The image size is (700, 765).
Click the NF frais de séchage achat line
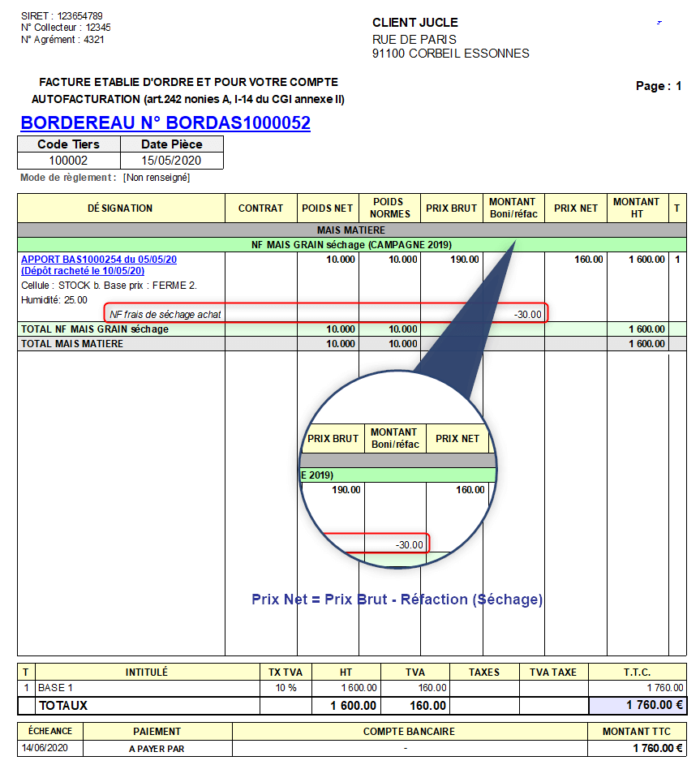tap(165, 314)
